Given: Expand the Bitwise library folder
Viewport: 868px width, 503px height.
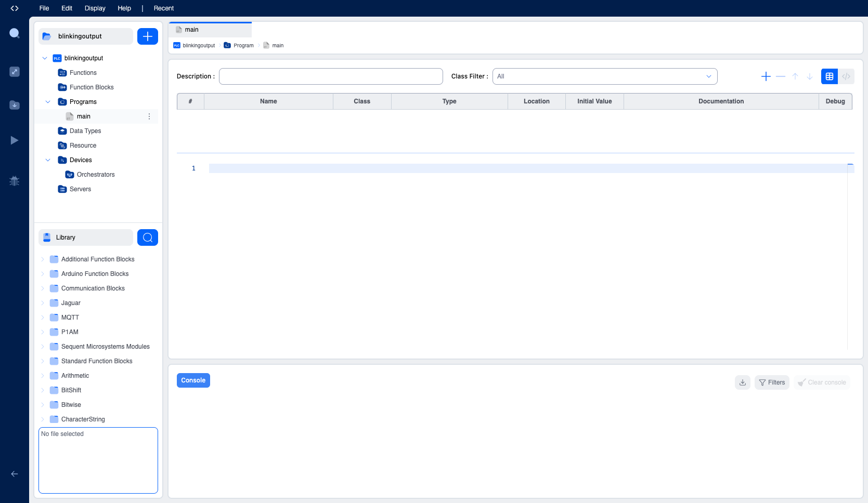Looking at the screenshot, I should tap(43, 405).
